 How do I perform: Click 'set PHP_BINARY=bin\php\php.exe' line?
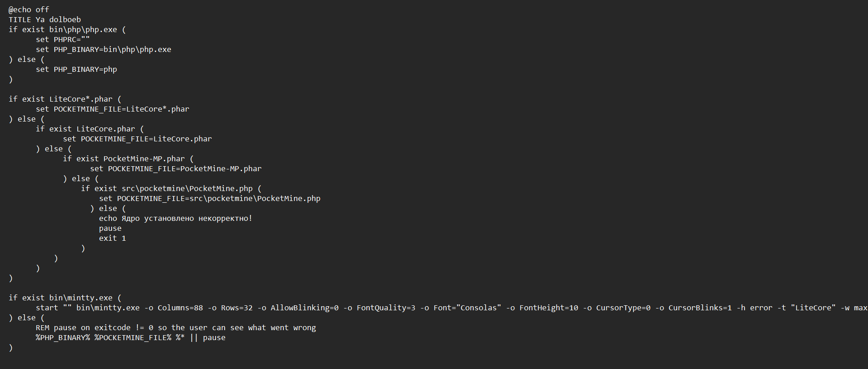(x=104, y=49)
